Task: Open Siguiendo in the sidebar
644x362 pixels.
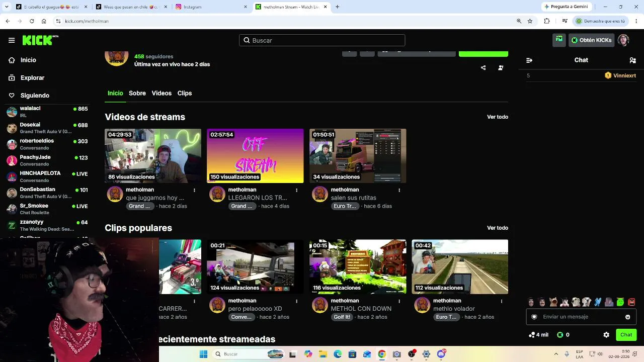Action: tap(35, 96)
